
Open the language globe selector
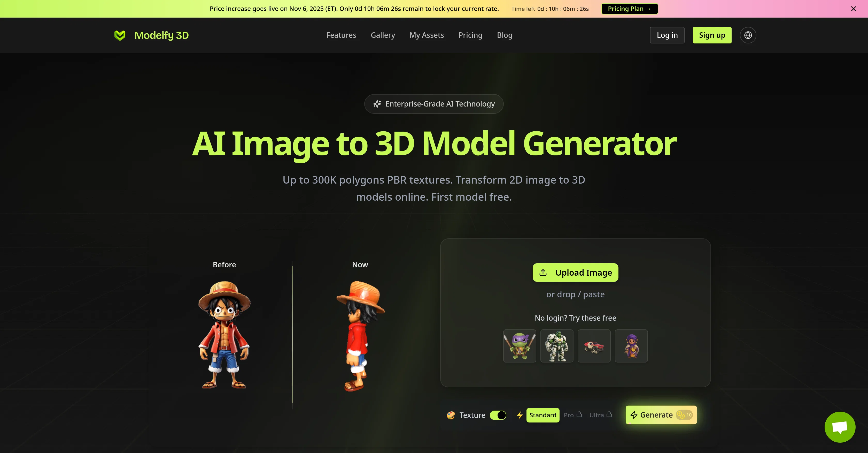click(x=748, y=35)
